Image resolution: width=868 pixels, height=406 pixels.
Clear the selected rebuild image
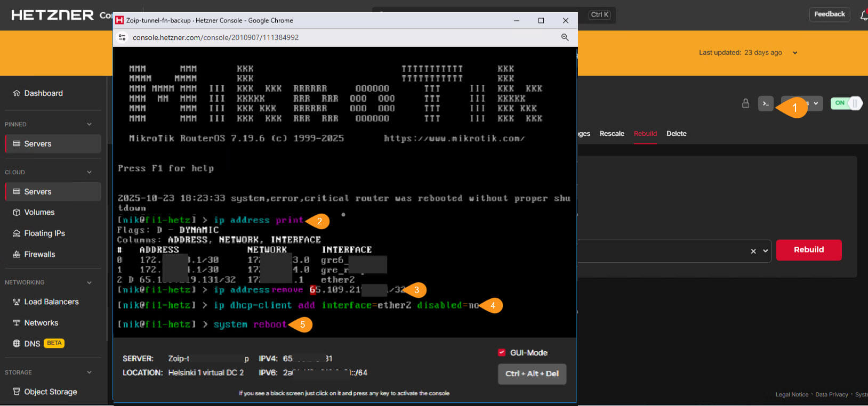pyautogui.click(x=753, y=251)
